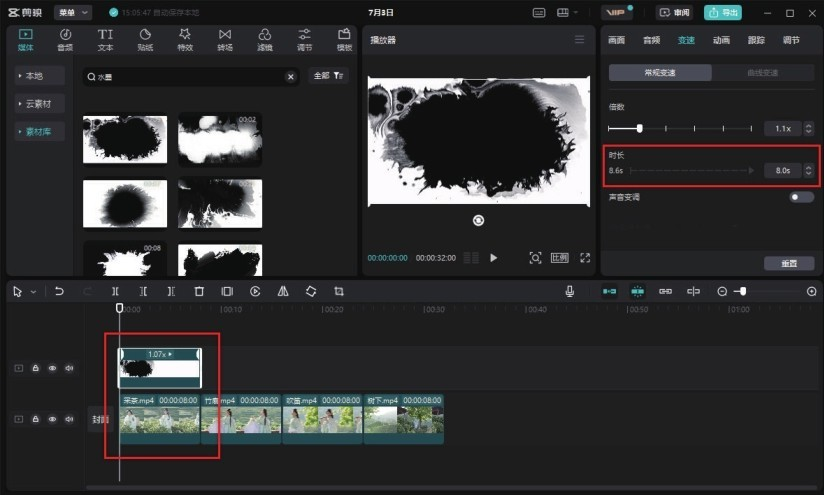Image resolution: width=824 pixels, height=495 pixels.
Task: Click the delete clip trash icon
Action: tap(199, 291)
